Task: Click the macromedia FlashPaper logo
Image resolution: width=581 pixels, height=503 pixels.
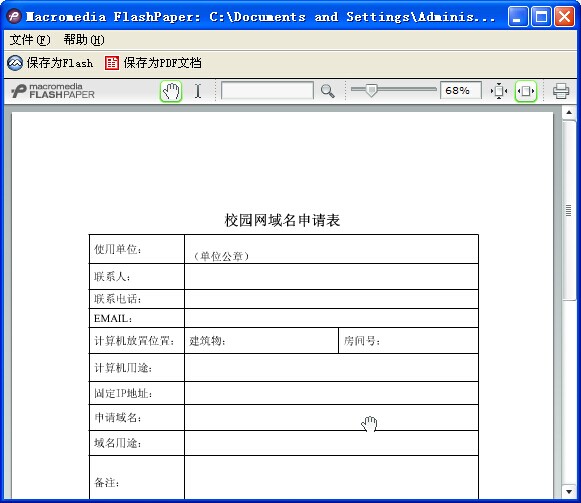Action: [x=53, y=91]
